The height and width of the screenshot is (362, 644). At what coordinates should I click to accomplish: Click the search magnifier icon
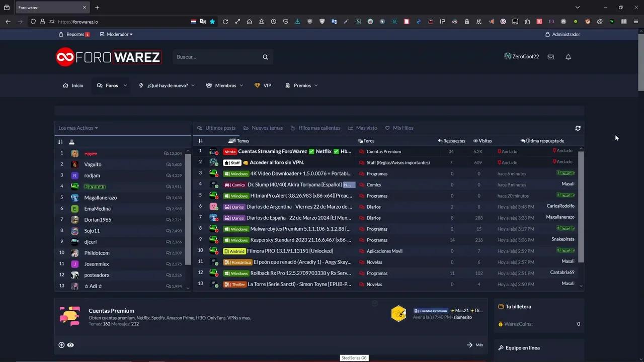click(x=265, y=57)
